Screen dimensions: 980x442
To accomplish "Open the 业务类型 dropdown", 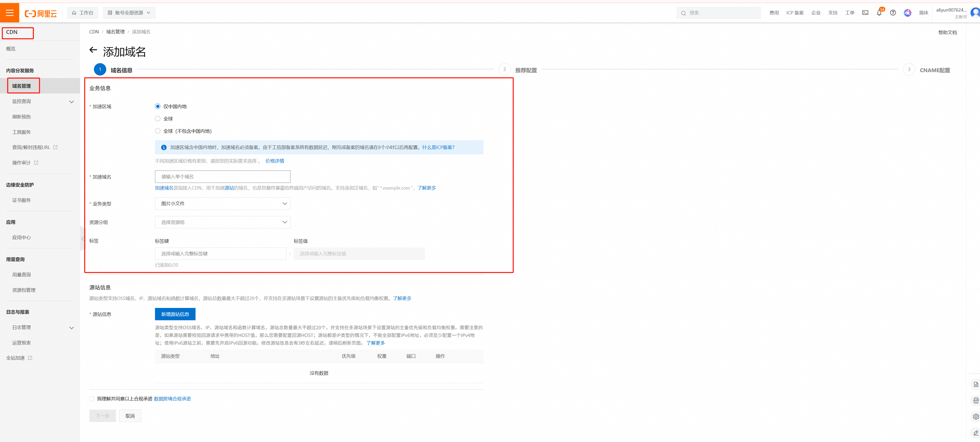I will tap(222, 204).
